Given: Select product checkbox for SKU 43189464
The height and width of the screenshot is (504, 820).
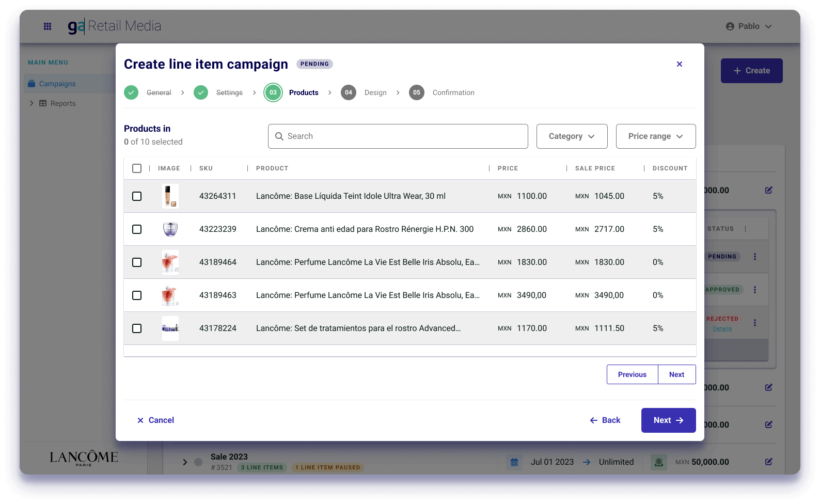Looking at the screenshot, I should 137,262.
